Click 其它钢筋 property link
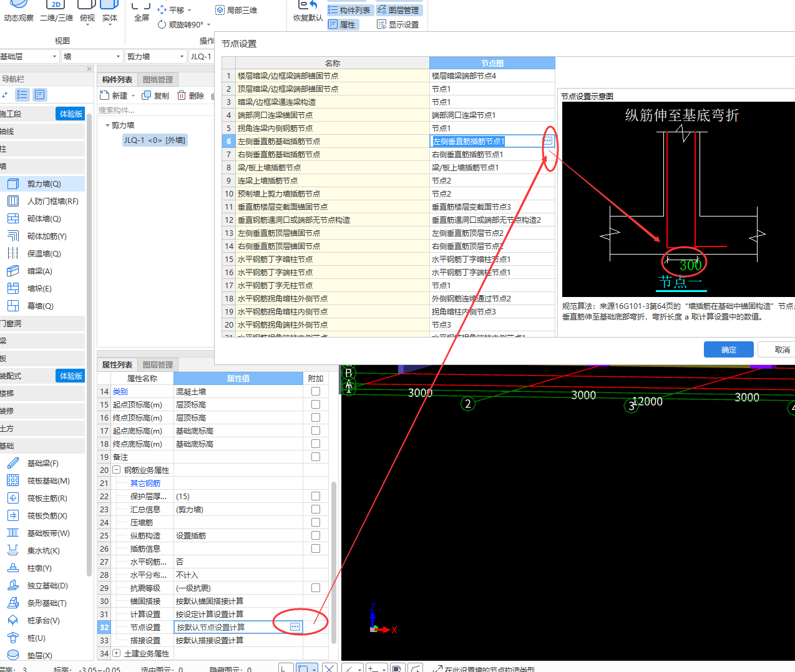 tap(145, 484)
